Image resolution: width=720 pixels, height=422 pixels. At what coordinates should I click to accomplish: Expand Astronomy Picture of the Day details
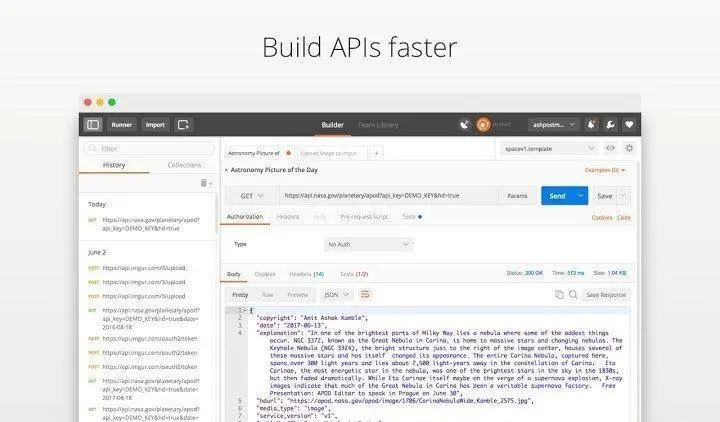(226, 170)
